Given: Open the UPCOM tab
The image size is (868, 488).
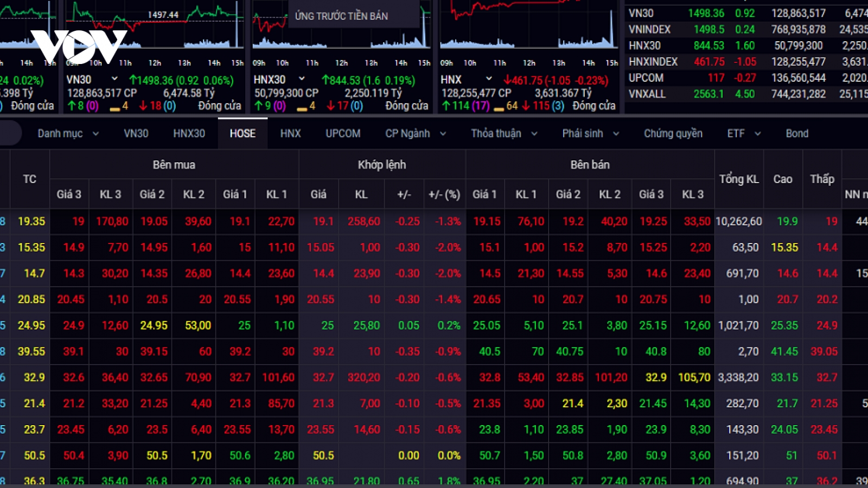Looking at the screenshot, I should 343,133.
